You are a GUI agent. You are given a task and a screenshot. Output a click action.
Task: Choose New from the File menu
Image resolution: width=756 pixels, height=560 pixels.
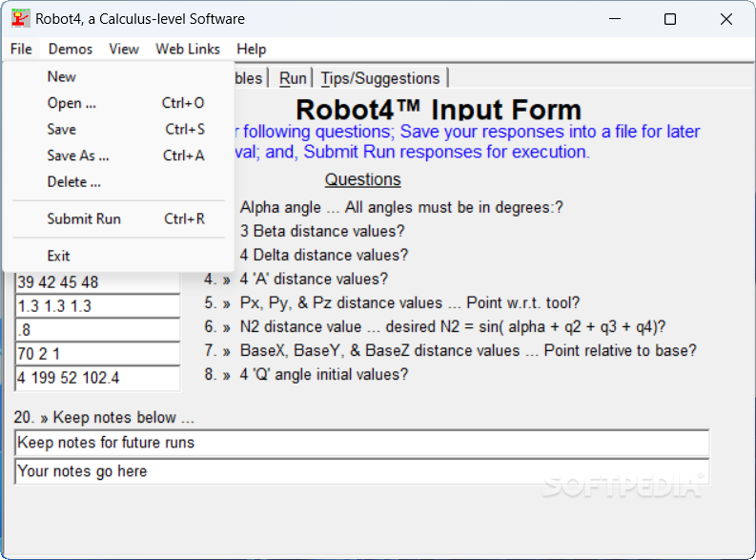118,76
